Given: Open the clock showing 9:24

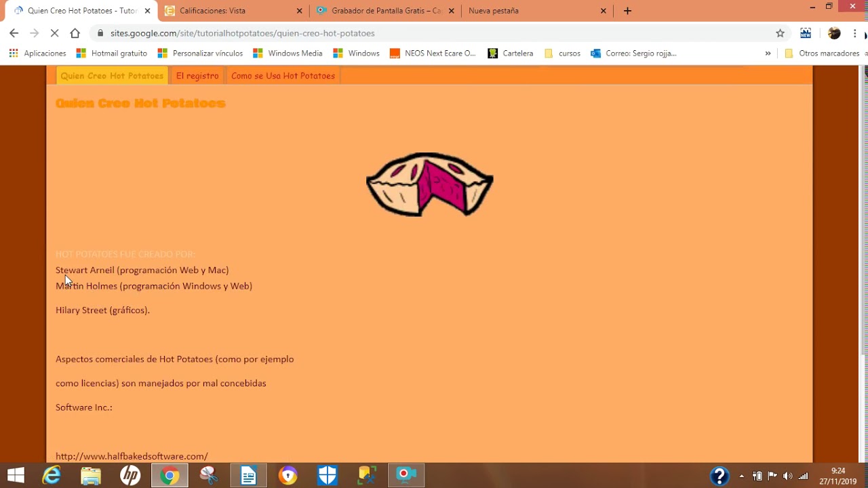Looking at the screenshot, I should point(838,476).
